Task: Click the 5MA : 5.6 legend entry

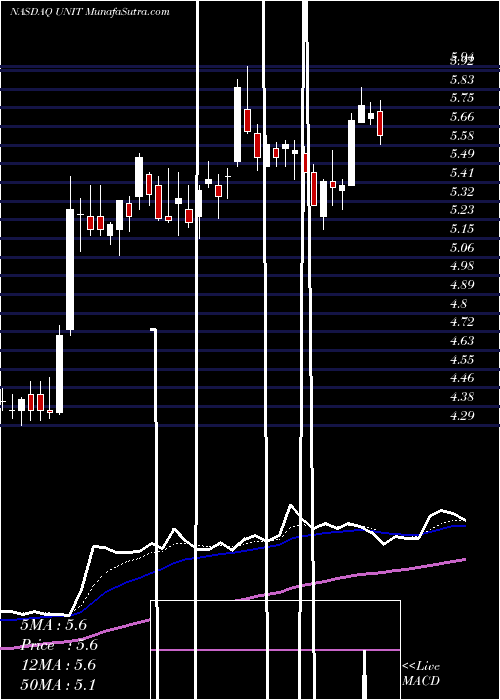Action: 53,625
